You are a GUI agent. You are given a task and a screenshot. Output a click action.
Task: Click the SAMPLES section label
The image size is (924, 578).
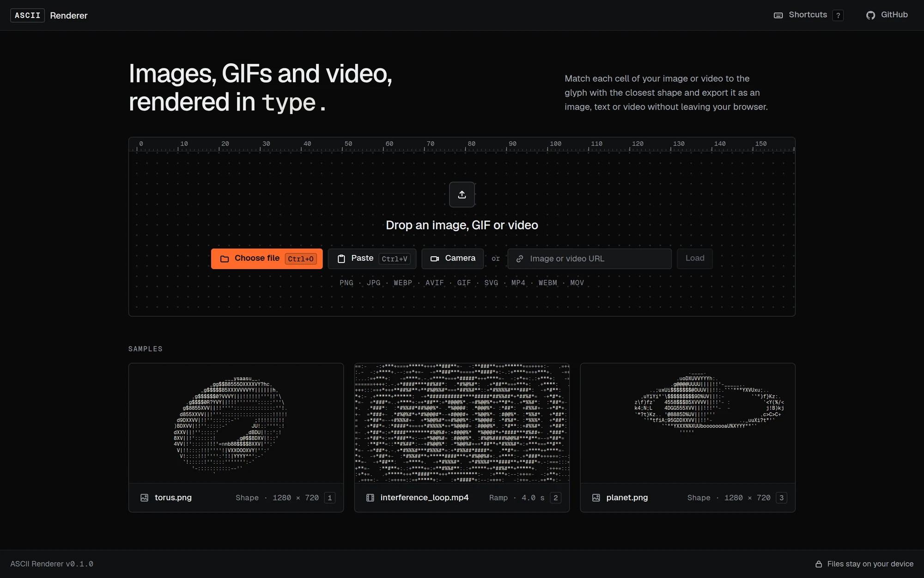click(x=146, y=349)
